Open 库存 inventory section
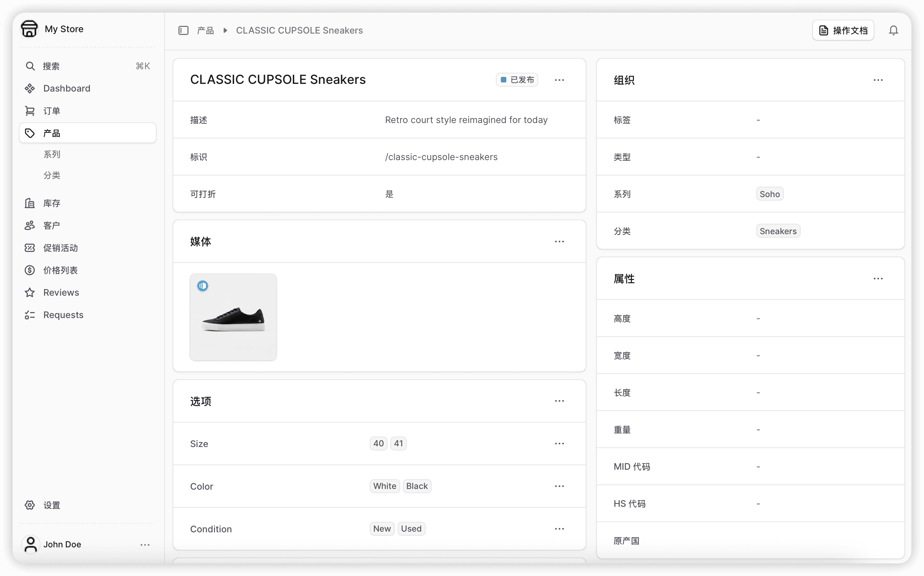 click(51, 203)
